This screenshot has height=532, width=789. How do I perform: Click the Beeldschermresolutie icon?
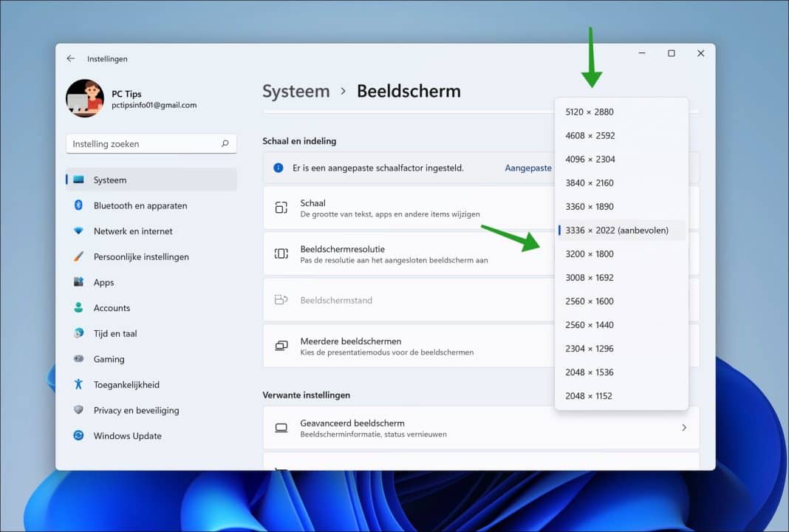pyautogui.click(x=281, y=253)
